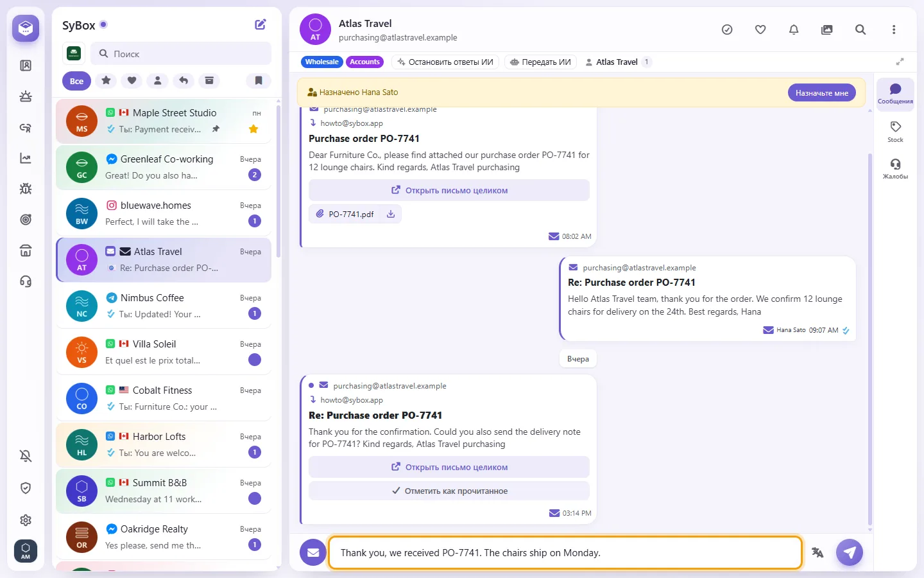Open the AM user avatar in sidebar

click(26, 551)
